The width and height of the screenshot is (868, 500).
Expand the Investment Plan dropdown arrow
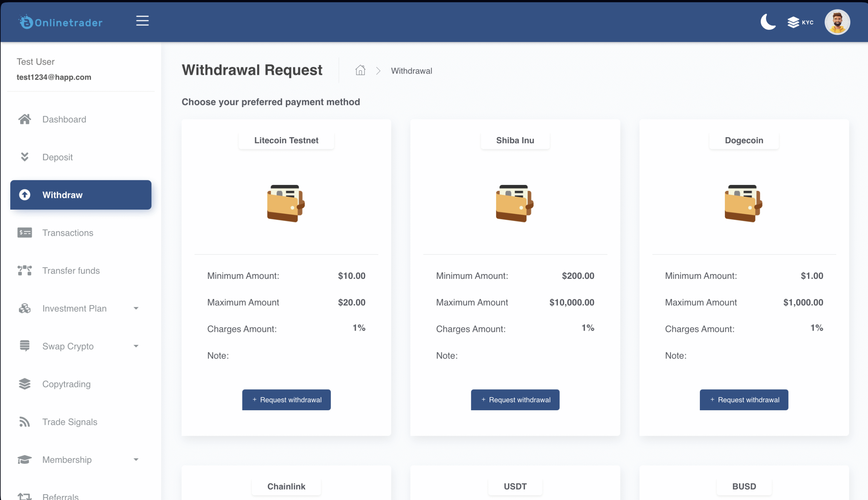click(x=136, y=308)
